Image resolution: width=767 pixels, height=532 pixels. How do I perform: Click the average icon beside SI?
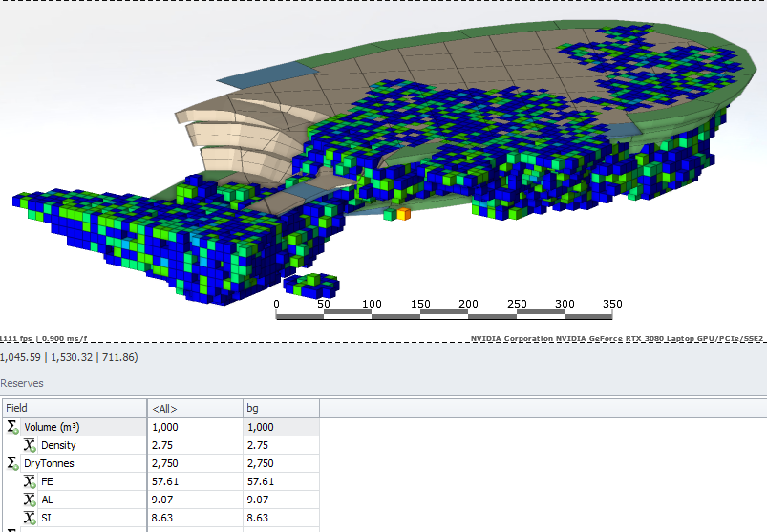pyautogui.click(x=30, y=518)
